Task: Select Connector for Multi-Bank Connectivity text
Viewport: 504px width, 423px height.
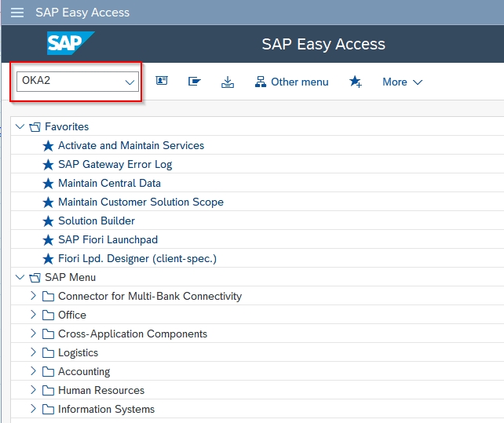Action: [150, 296]
